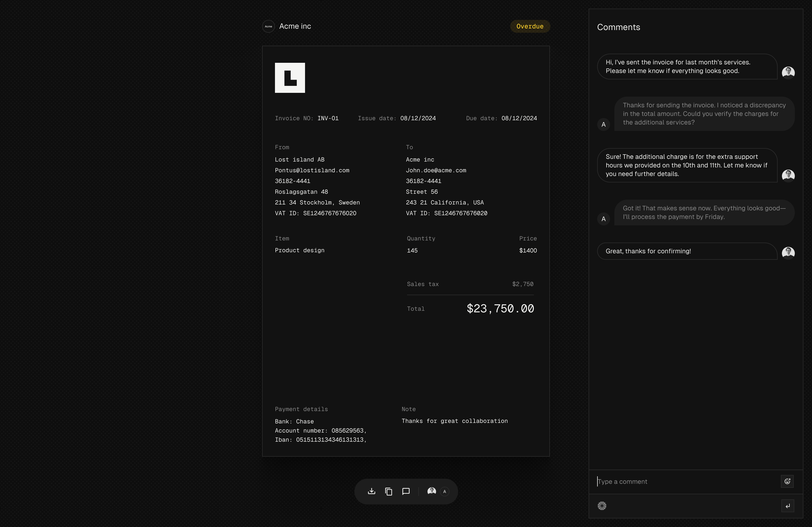This screenshot has height=527, width=812.
Task: Click the Total amount $23,750.00
Action: click(500, 309)
